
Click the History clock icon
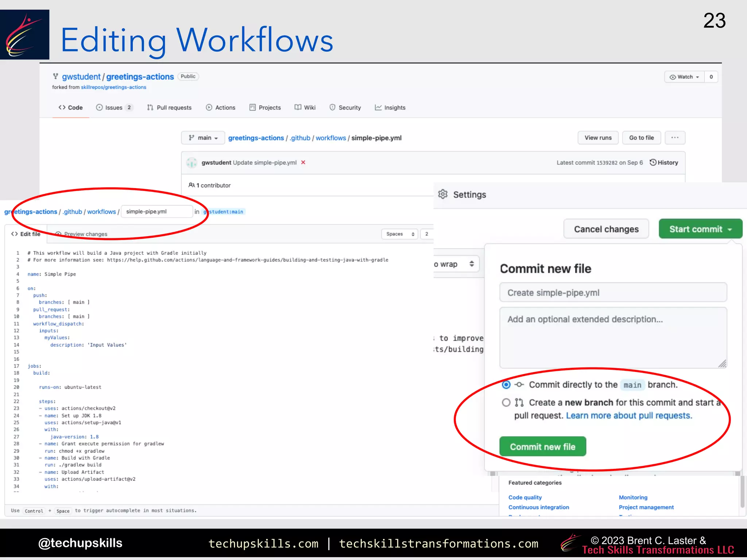pos(653,162)
